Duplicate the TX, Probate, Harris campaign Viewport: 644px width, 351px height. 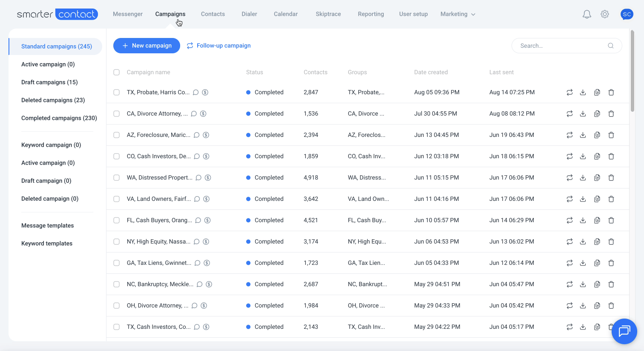[x=597, y=92]
